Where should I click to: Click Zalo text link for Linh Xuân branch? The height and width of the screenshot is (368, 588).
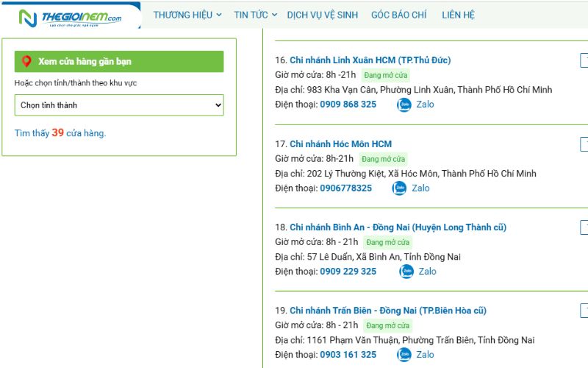[425, 105]
